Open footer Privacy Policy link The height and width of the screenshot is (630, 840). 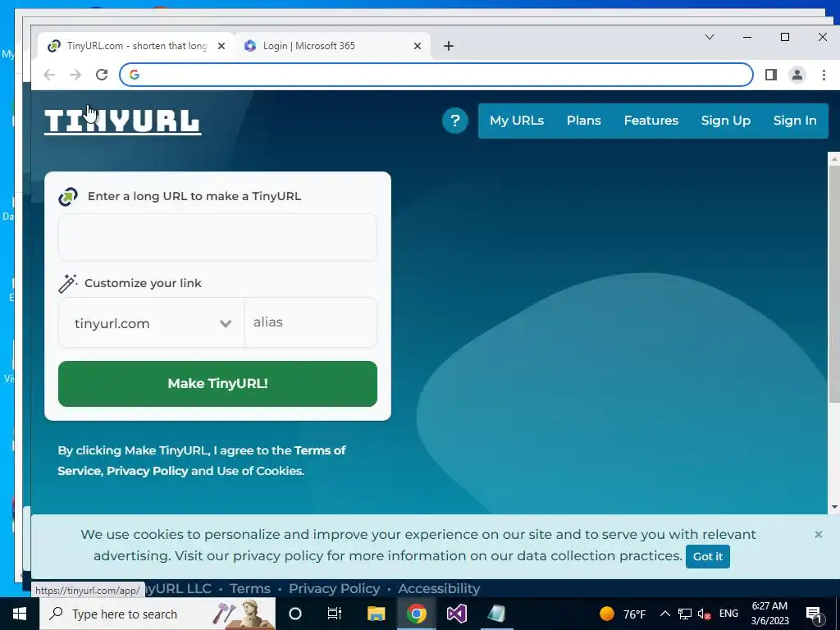click(335, 588)
